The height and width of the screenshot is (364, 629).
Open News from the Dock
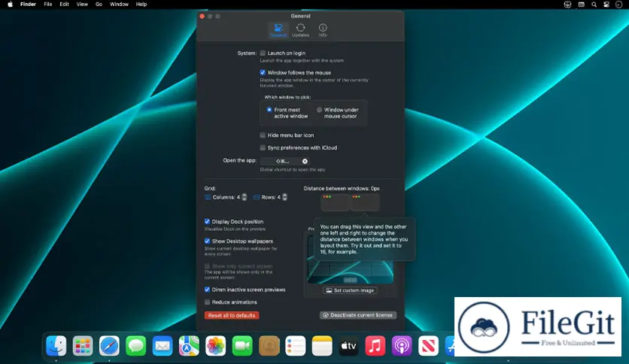[428, 345]
